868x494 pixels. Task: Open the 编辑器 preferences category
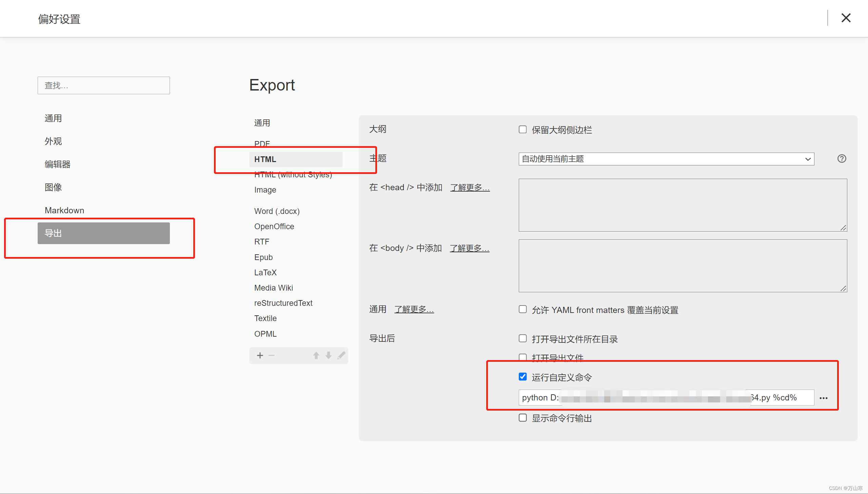coord(58,164)
